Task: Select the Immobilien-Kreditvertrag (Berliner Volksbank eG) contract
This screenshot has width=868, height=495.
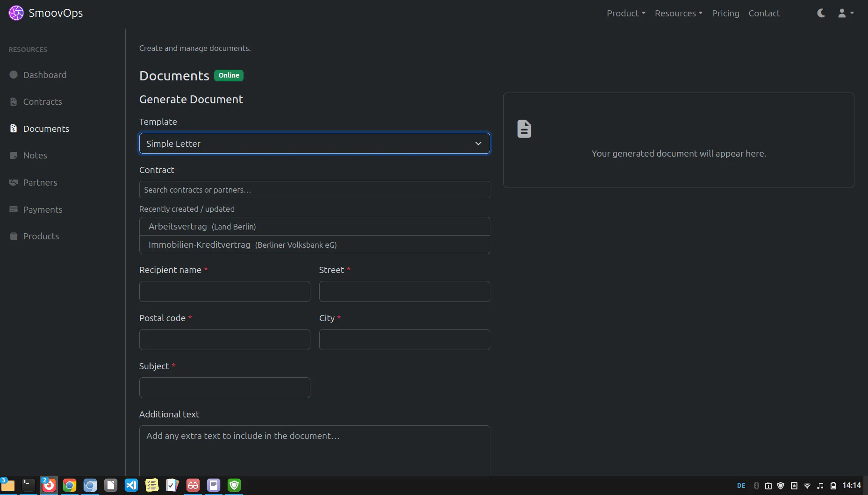Action: pyautogui.click(x=315, y=245)
